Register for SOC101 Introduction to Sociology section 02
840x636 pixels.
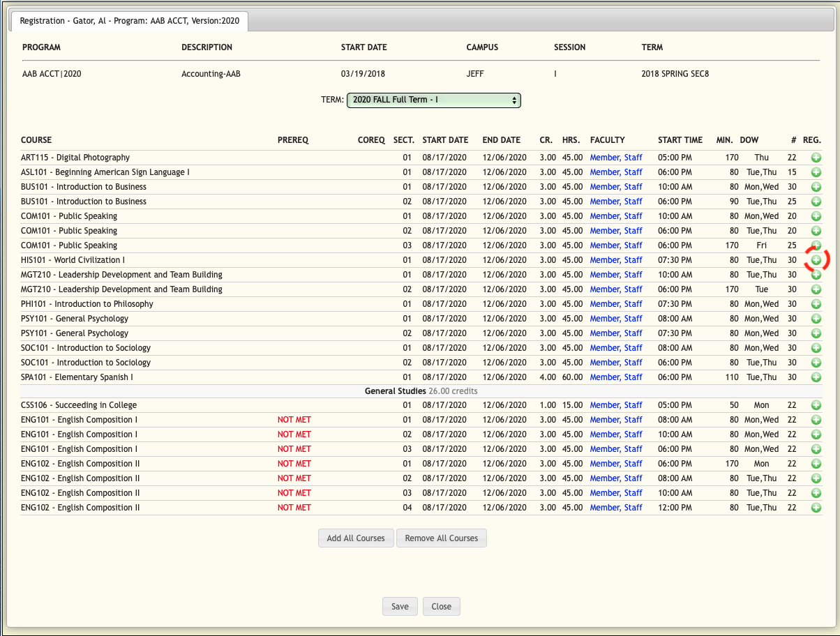click(816, 363)
